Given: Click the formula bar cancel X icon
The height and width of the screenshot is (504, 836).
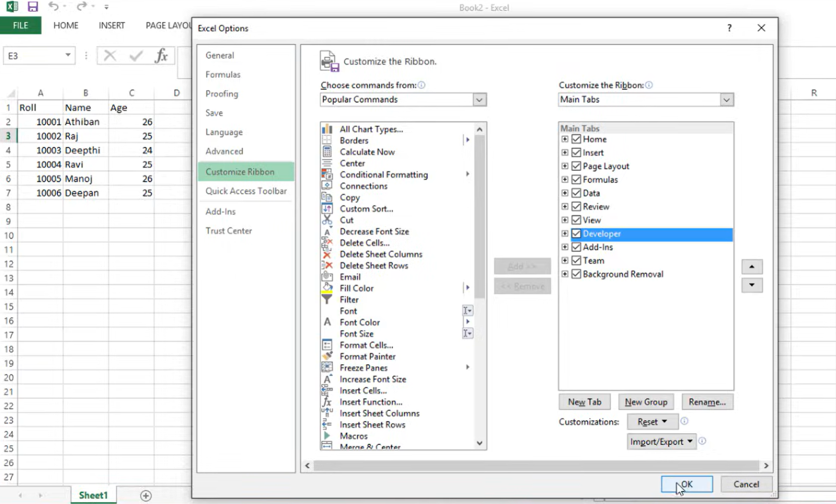Looking at the screenshot, I should pyautogui.click(x=110, y=56).
